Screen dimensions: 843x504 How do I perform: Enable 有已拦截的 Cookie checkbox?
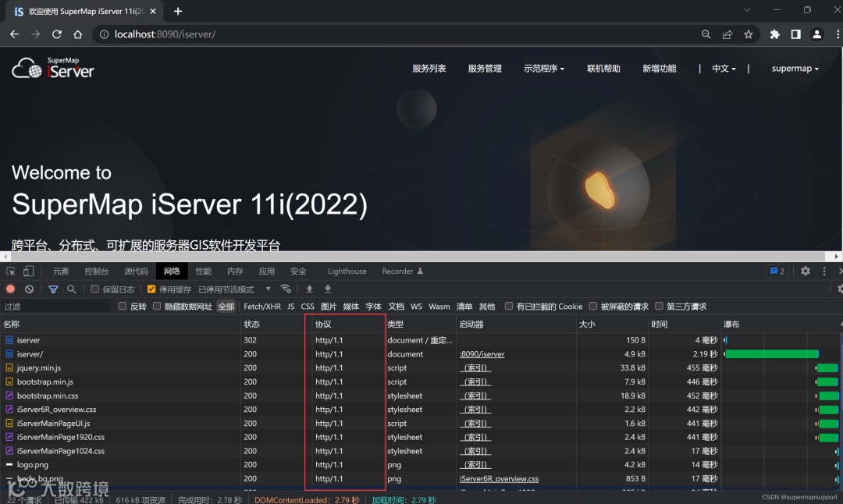[509, 307]
